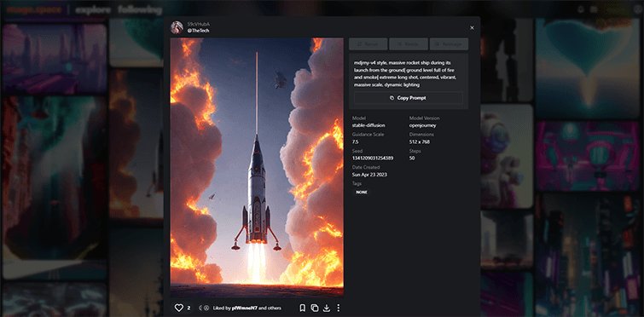
Task: Click the steps value 50
Action: coord(412,158)
